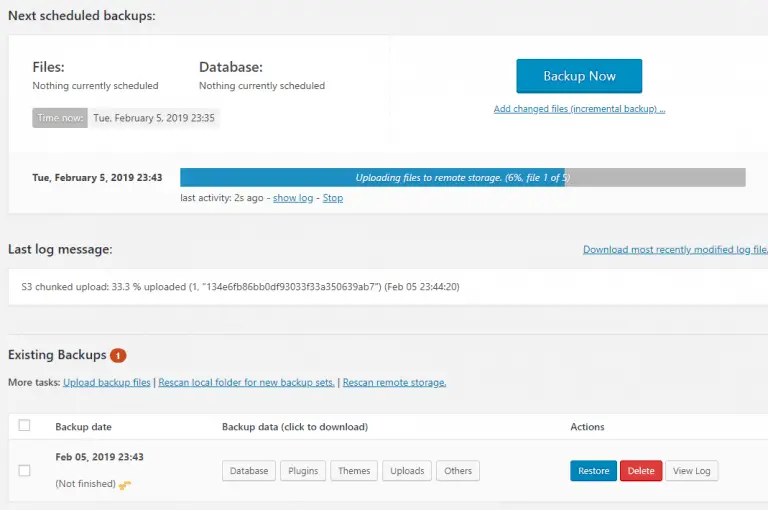
Task: Click the Actions column header
Action: [x=587, y=427]
